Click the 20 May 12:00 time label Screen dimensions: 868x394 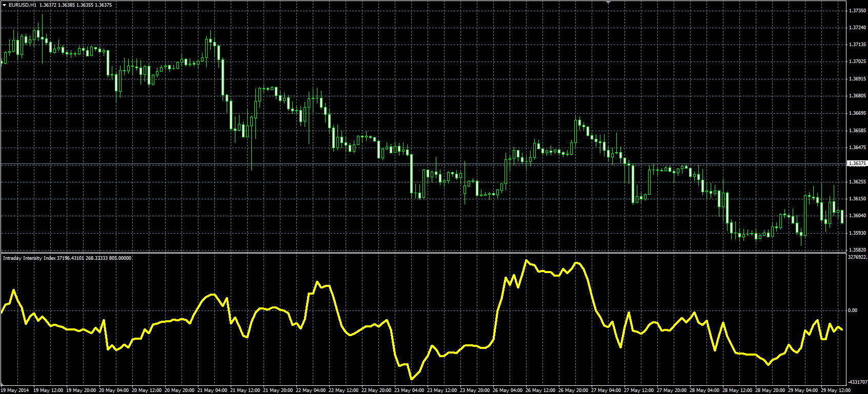click(x=147, y=390)
